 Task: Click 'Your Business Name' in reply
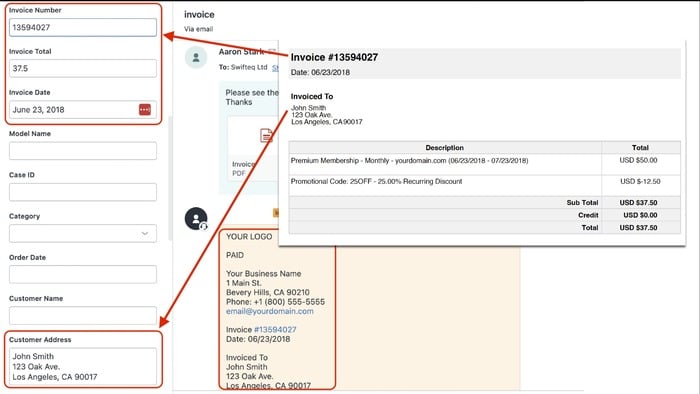click(263, 274)
